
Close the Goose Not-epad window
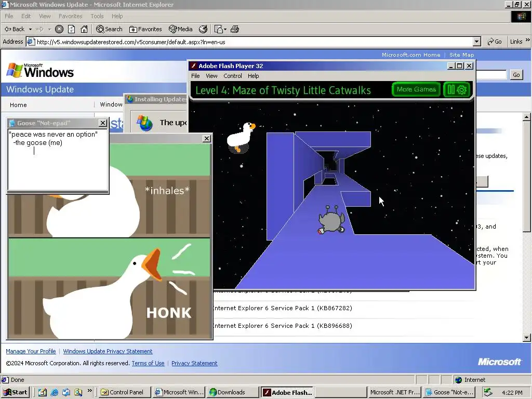(102, 123)
